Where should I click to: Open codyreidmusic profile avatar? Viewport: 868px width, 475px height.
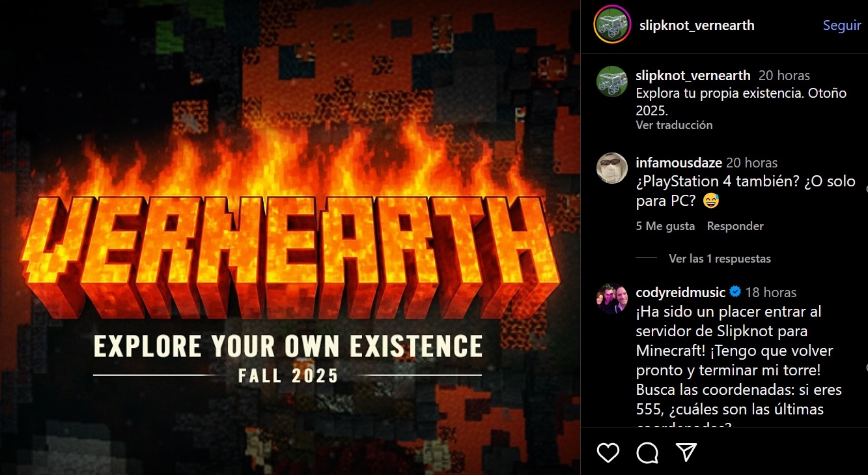coord(612,299)
